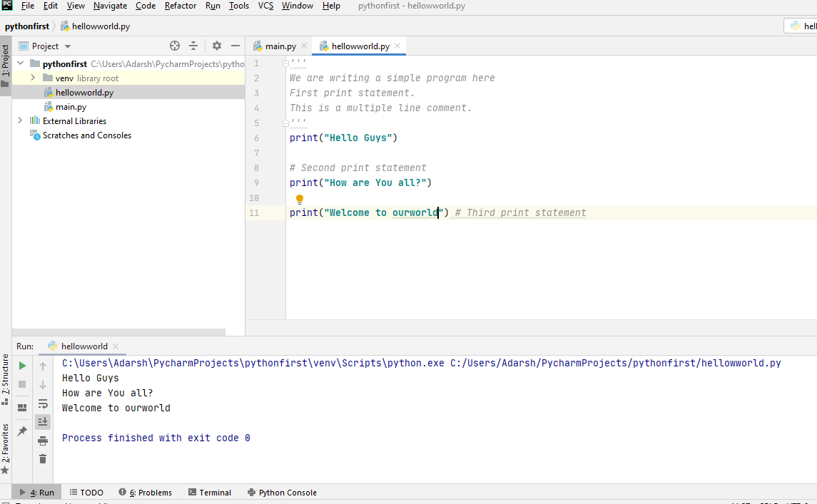817x504 pixels.
Task: Toggle soft-wrap in the Run console
Action: click(43, 404)
